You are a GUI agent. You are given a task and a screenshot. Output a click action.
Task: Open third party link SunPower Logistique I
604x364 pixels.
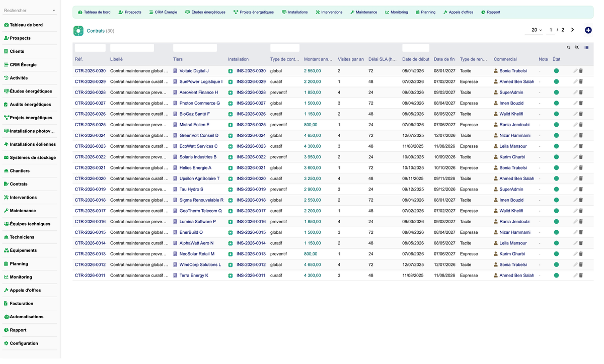pyautogui.click(x=201, y=81)
